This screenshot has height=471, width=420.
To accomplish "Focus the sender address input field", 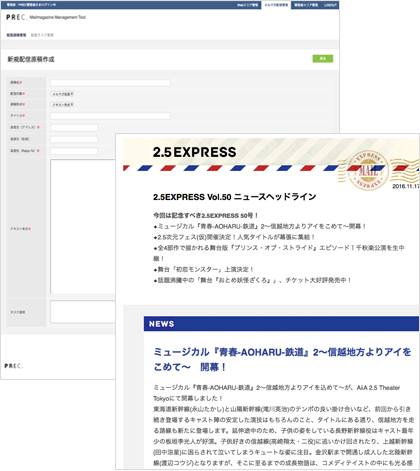I will coord(74,128).
